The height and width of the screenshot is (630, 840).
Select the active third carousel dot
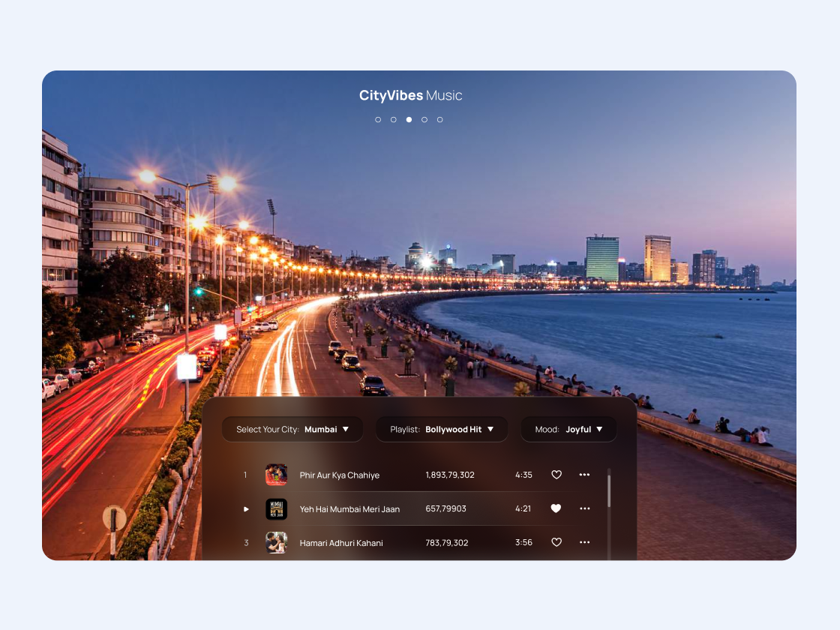pos(409,119)
